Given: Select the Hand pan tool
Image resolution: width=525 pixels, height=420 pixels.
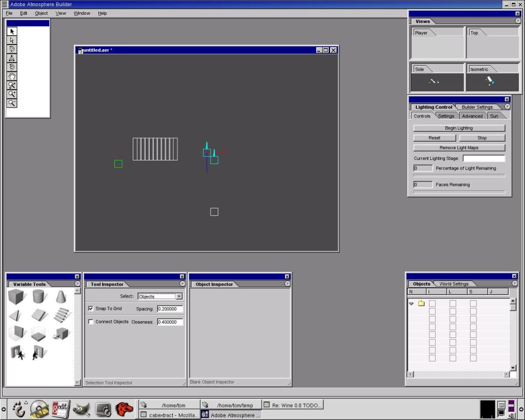Looking at the screenshot, I should [x=12, y=76].
